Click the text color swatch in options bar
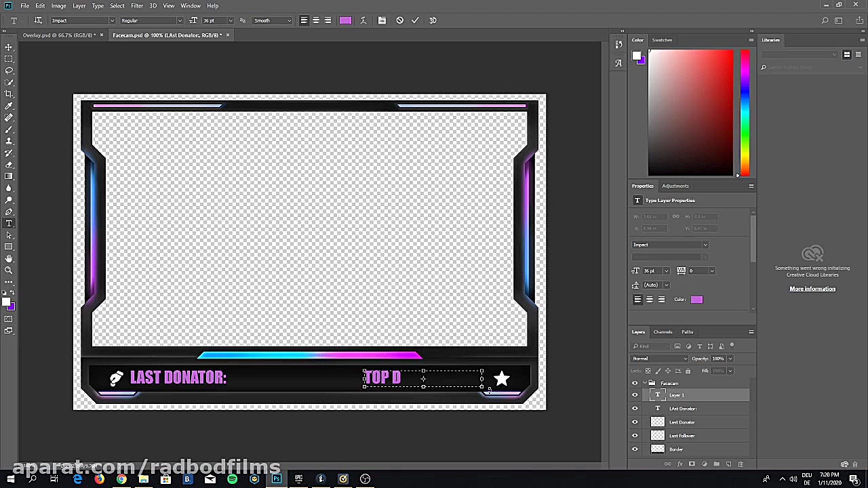The height and width of the screenshot is (488, 868). click(x=345, y=20)
